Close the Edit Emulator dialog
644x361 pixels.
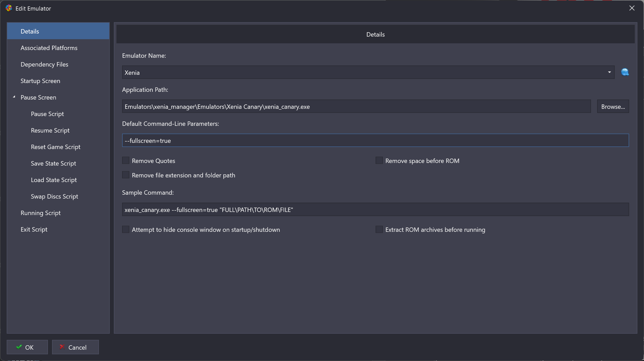(632, 8)
